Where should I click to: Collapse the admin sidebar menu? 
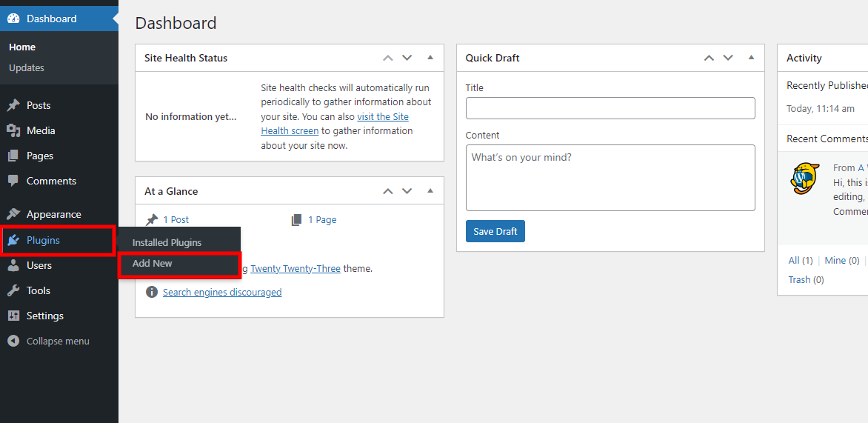(x=49, y=342)
